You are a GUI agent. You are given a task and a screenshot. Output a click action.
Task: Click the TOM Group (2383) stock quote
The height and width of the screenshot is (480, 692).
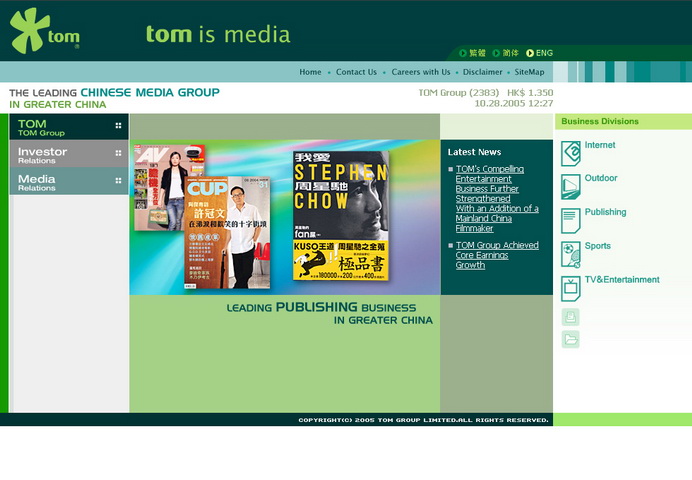pos(485,93)
